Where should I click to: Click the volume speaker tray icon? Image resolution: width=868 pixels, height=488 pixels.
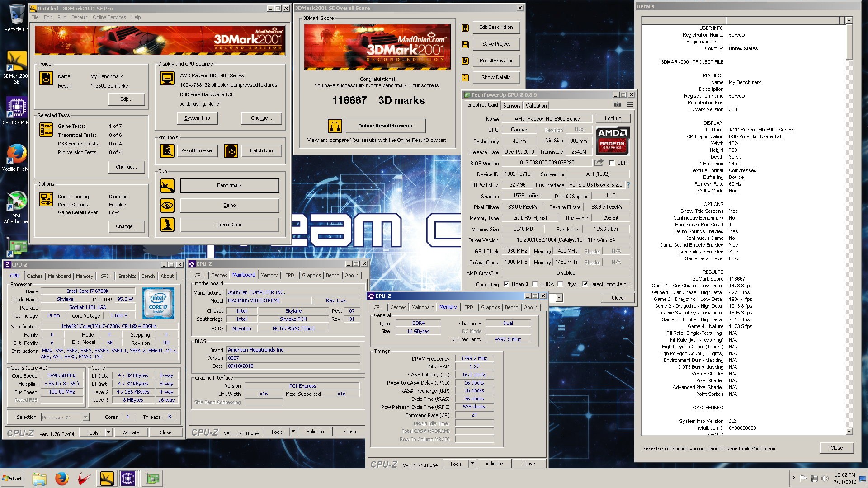825,479
